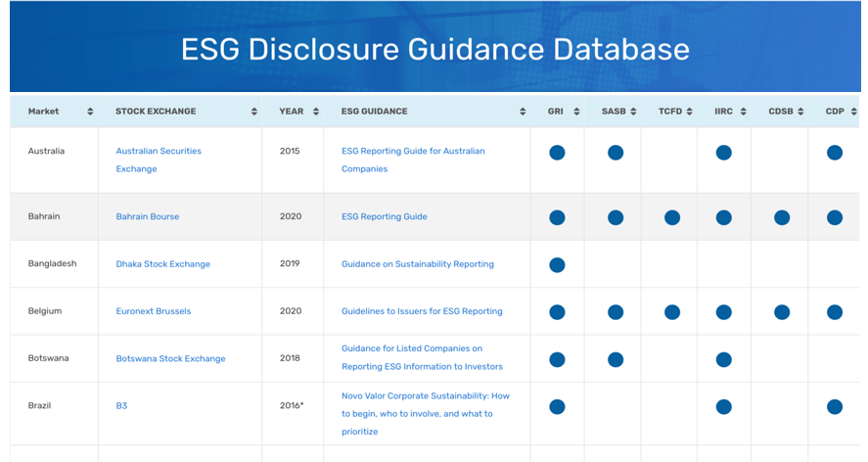Image resolution: width=868 pixels, height=462 pixels.
Task: Open Euronext Brussels link
Action: (x=154, y=311)
